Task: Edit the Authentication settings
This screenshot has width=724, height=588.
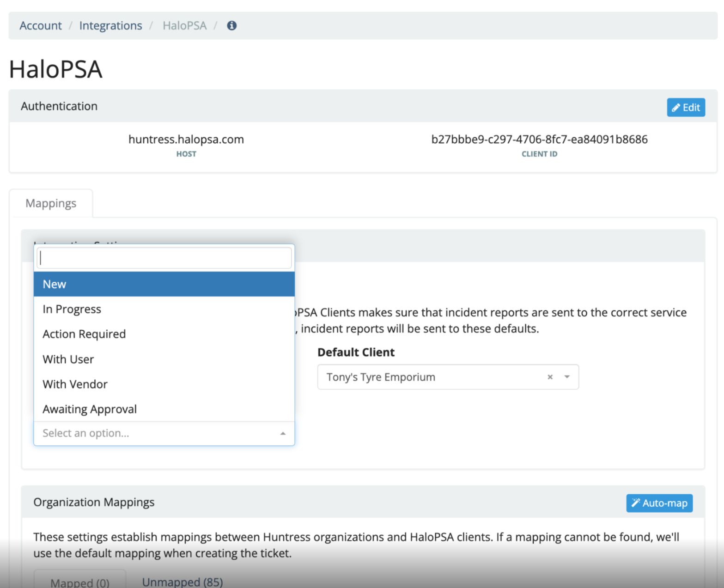Action: click(x=686, y=108)
